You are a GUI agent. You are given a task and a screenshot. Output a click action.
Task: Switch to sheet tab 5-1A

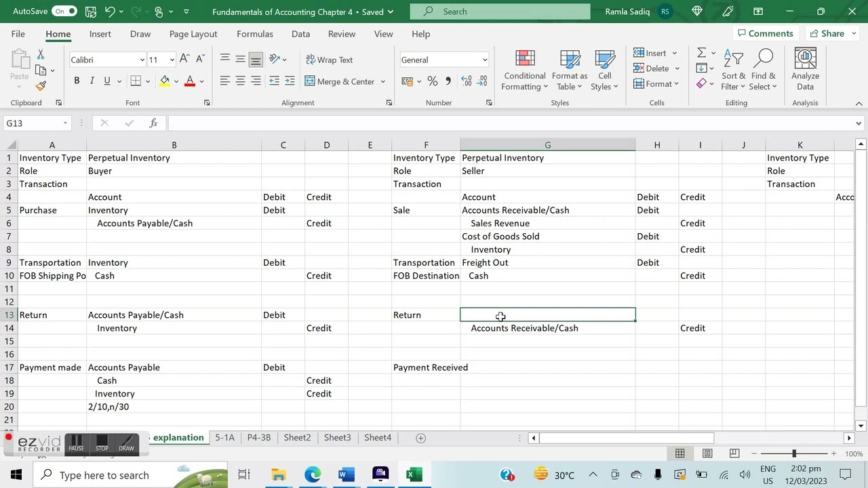pyautogui.click(x=224, y=438)
